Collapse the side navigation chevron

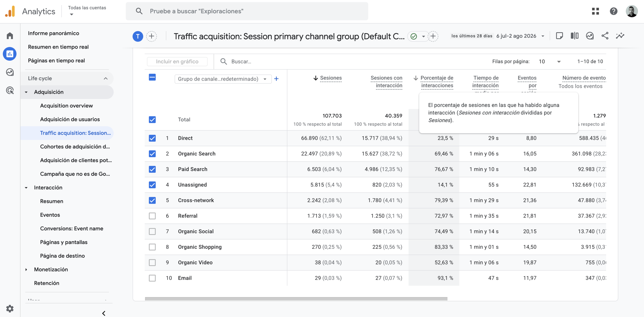(104, 313)
